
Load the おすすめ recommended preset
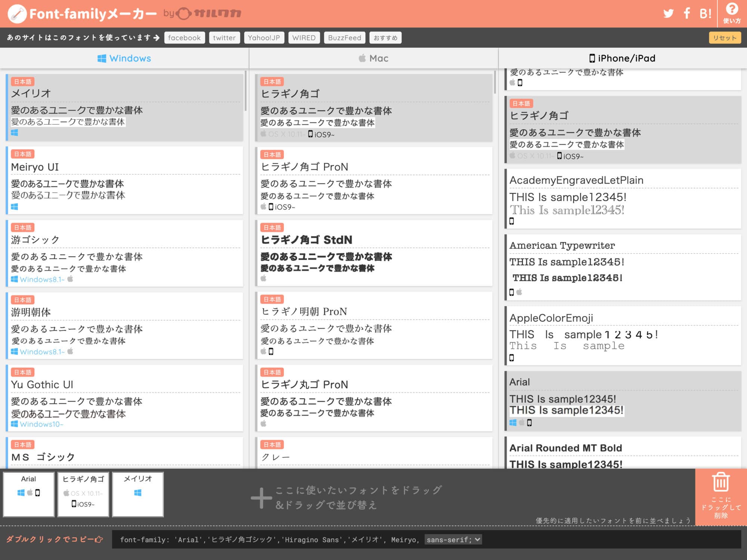coord(385,38)
